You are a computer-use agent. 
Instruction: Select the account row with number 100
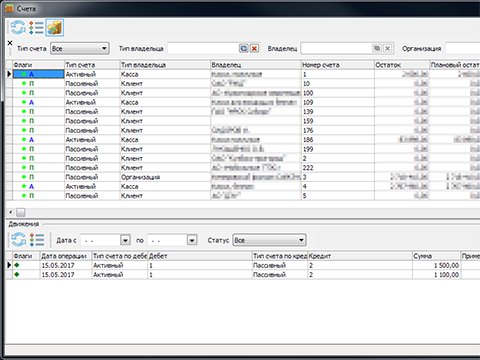243,93
